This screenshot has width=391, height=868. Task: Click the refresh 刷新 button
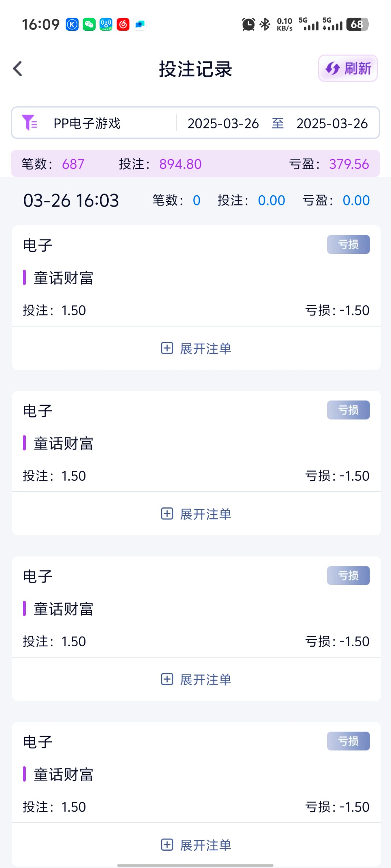(x=348, y=68)
